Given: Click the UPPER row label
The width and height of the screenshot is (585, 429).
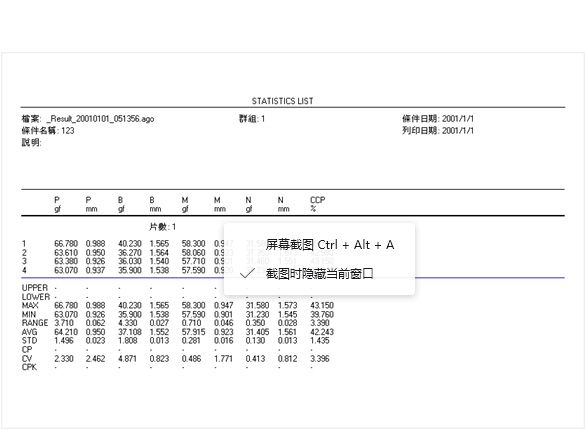Looking at the screenshot, I should pyautogui.click(x=35, y=288).
